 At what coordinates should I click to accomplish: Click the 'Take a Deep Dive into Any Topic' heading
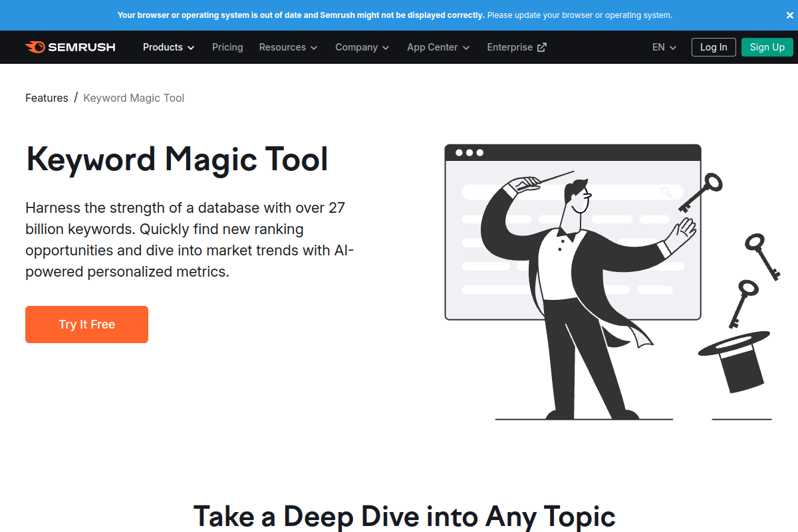coord(404,516)
